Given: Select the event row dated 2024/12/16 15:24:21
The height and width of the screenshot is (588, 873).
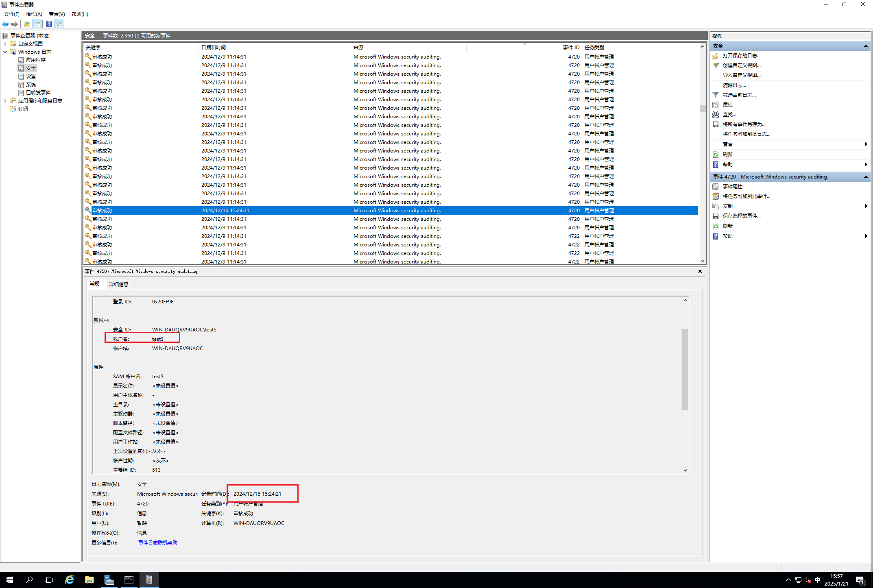Looking at the screenshot, I should pyautogui.click(x=391, y=211).
